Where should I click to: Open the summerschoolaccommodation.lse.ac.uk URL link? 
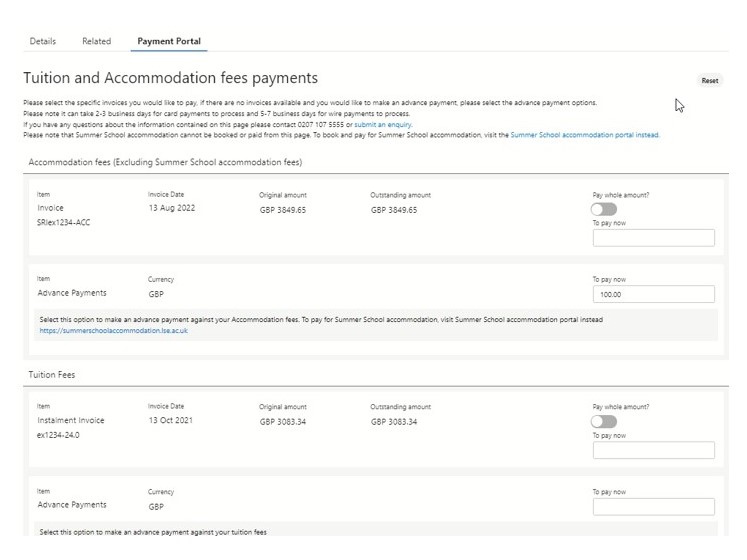pyautogui.click(x=106, y=329)
